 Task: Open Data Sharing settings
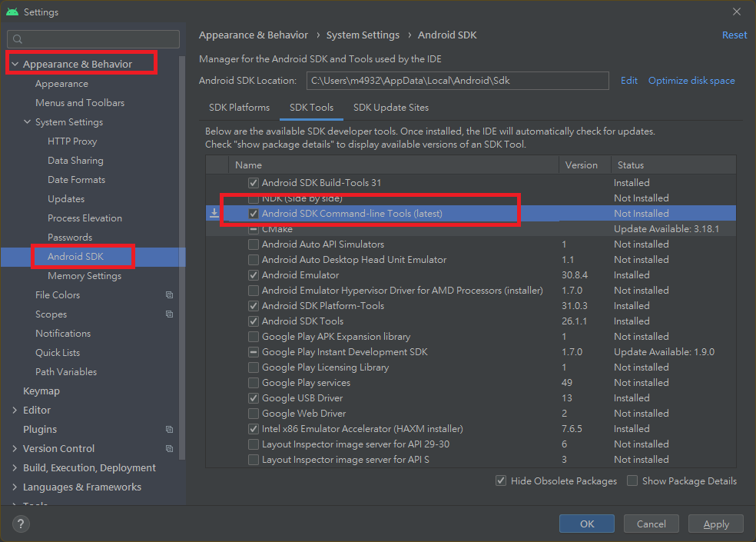pyautogui.click(x=76, y=161)
